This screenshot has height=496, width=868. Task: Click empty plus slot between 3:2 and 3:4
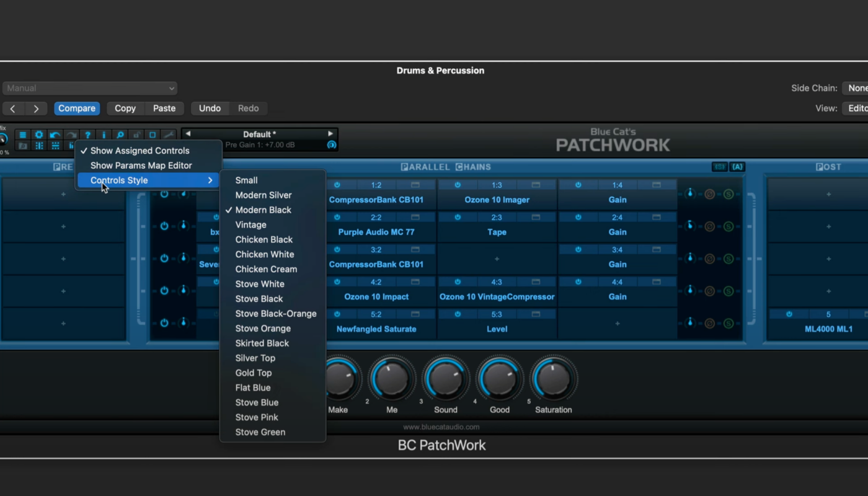click(x=497, y=259)
